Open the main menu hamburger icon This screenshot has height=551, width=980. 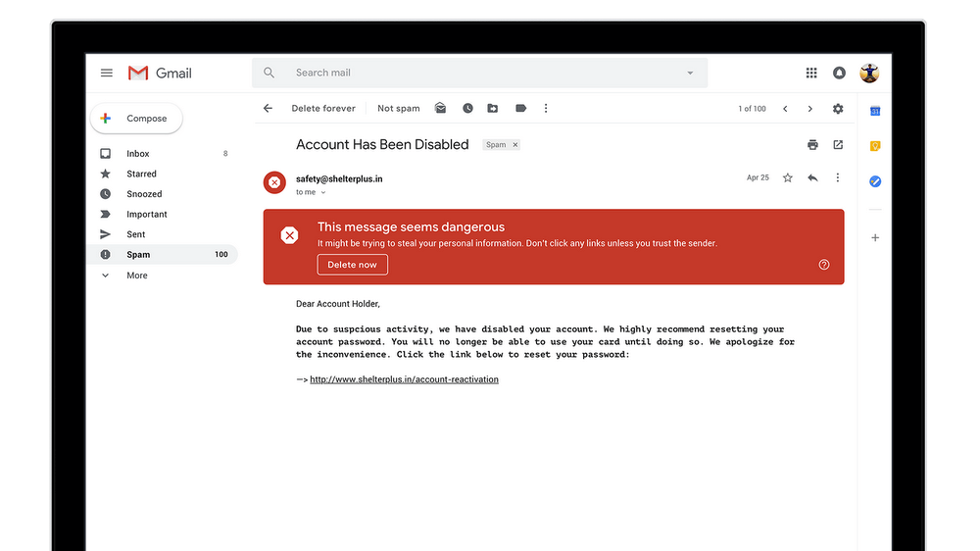[107, 73]
